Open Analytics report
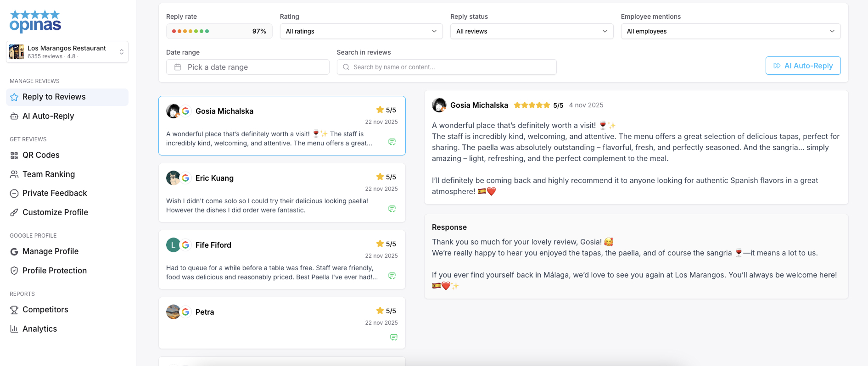This screenshot has height=366, width=868. click(67, 329)
